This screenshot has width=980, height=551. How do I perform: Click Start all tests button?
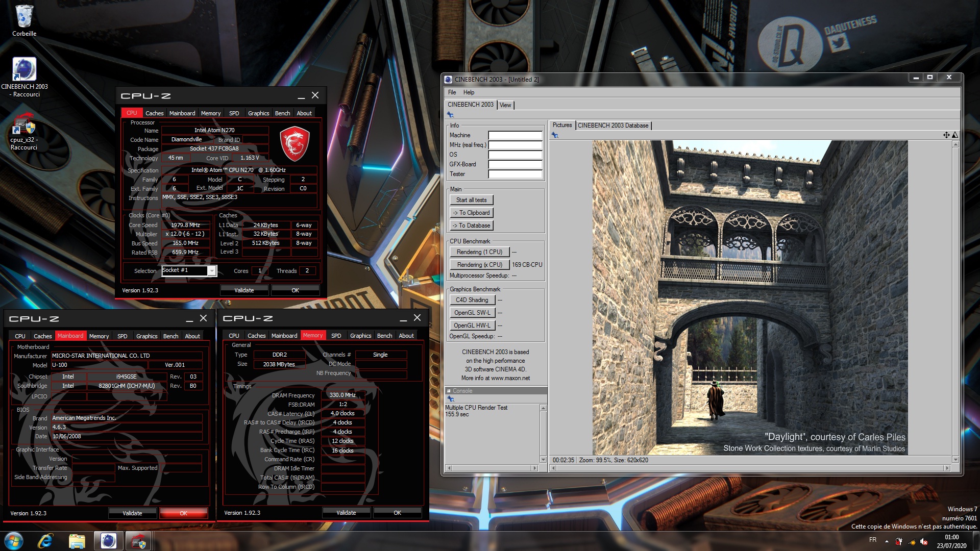471,200
